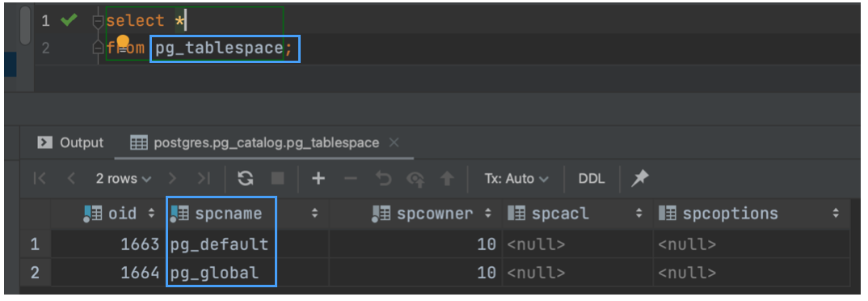The image size is (868, 301).
Task: Open the 2 rows page size dropdown
Action: click(124, 179)
